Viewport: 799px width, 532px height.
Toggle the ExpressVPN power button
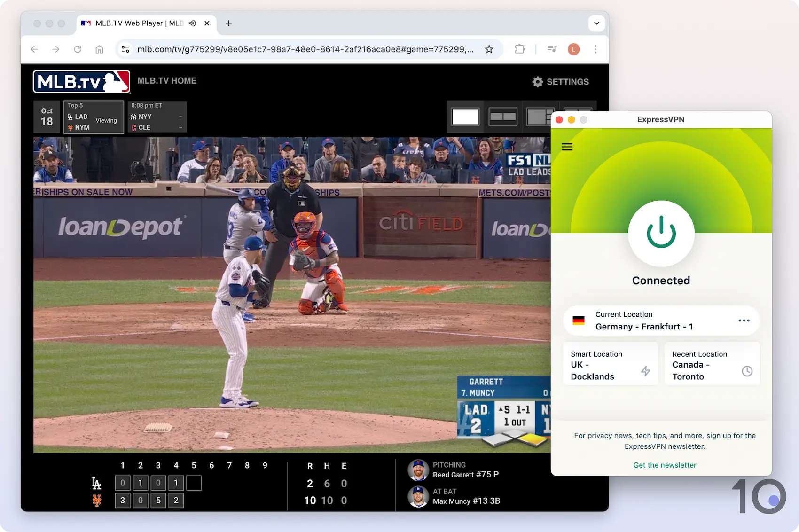click(661, 233)
